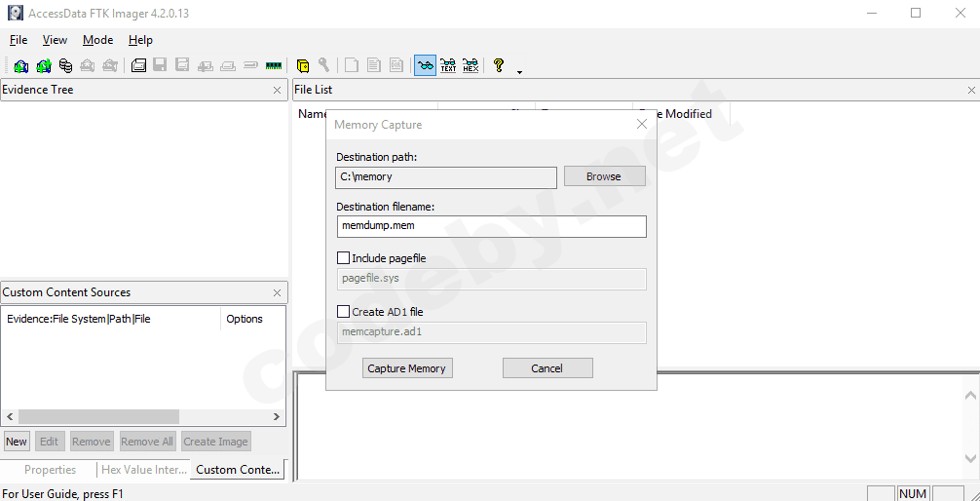The height and width of the screenshot is (501, 980).
Task: Click the Edit button under Custom Content Sources
Action: pos(50,442)
